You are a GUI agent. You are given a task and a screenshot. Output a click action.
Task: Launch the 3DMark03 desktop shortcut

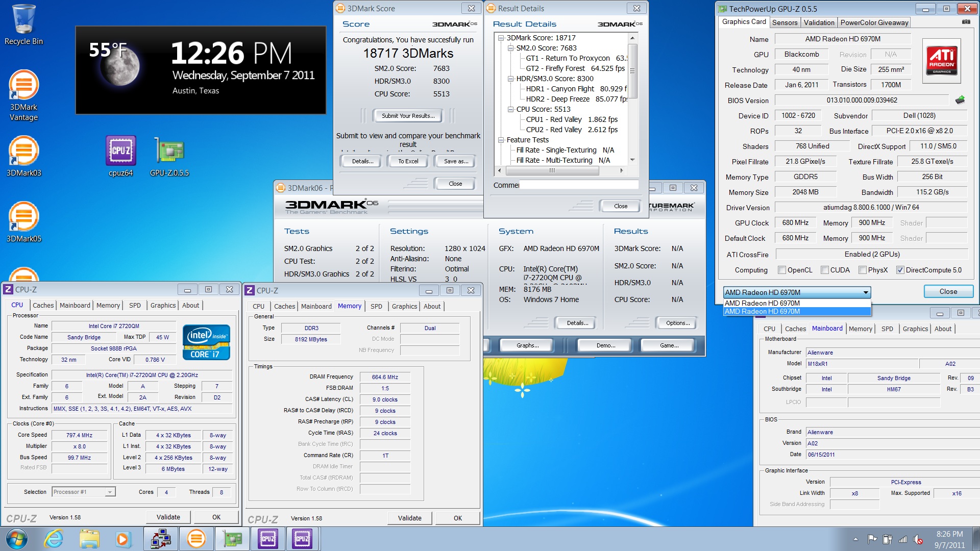tap(23, 156)
